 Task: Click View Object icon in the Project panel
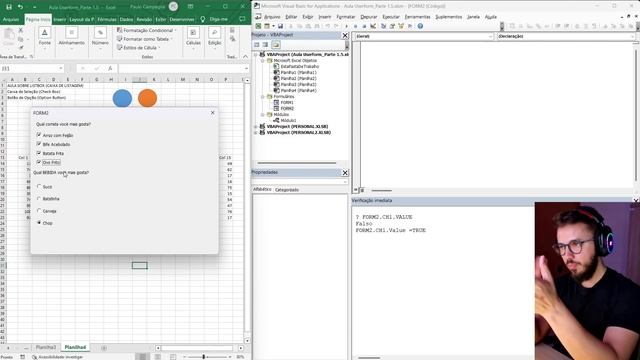click(265, 44)
